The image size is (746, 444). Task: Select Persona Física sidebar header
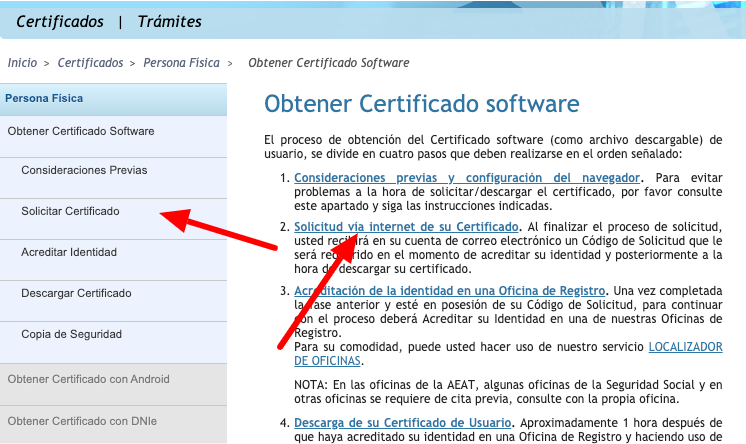(x=113, y=99)
